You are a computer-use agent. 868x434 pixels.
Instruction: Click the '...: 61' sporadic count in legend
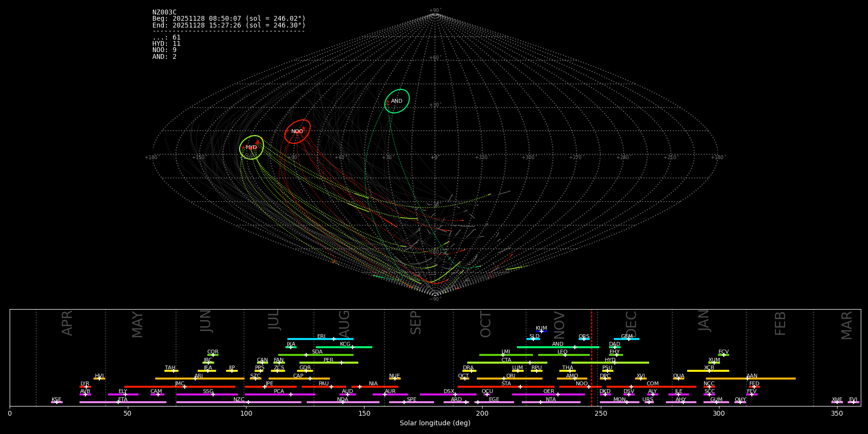tap(166, 38)
